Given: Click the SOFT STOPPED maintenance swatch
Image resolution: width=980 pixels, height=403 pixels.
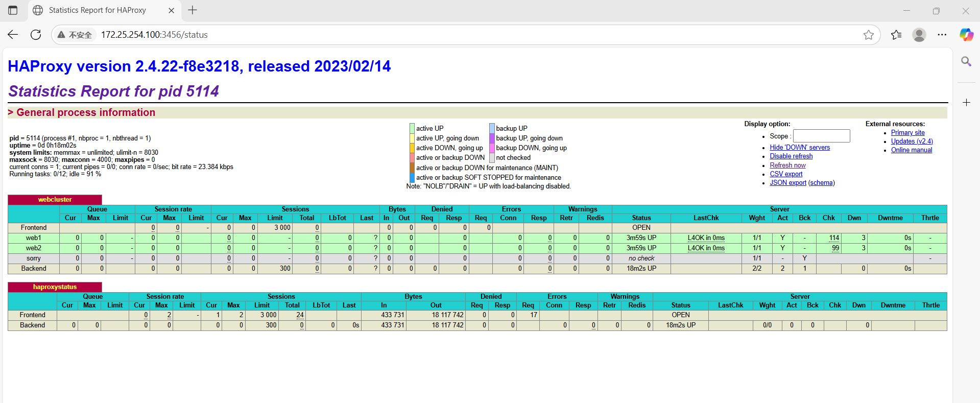Looking at the screenshot, I should click(x=412, y=178).
